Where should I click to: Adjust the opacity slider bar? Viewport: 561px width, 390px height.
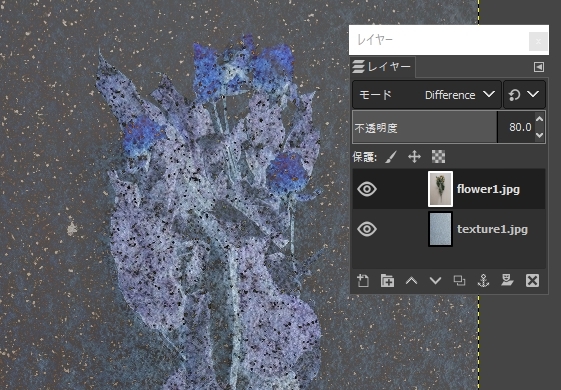pos(425,127)
